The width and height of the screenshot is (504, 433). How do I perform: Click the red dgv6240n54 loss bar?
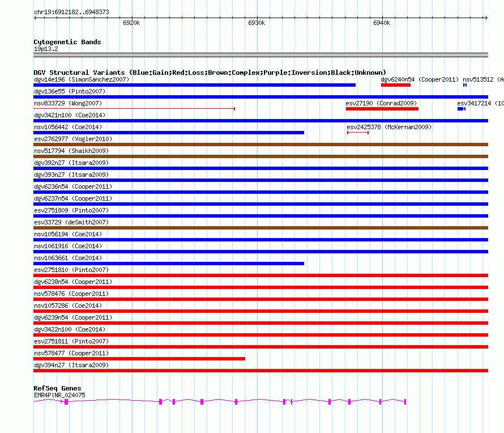pyautogui.click(x=396, y=85)
